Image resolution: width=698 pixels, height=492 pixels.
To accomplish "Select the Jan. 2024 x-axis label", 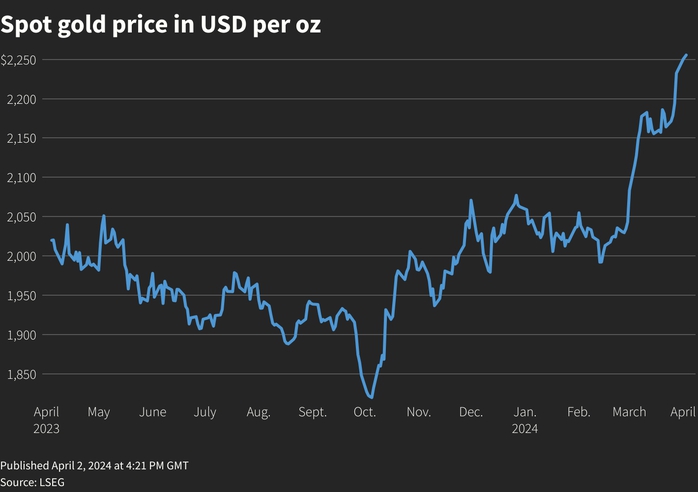I will coord(525,420).
